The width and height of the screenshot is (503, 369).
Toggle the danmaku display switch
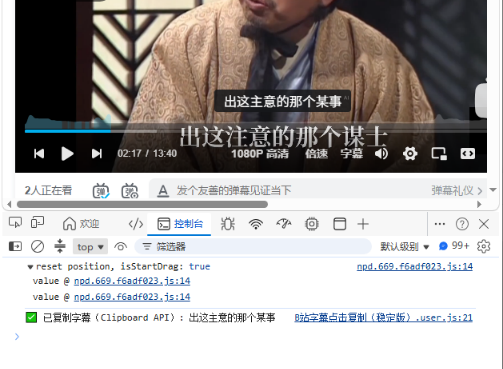101,191
